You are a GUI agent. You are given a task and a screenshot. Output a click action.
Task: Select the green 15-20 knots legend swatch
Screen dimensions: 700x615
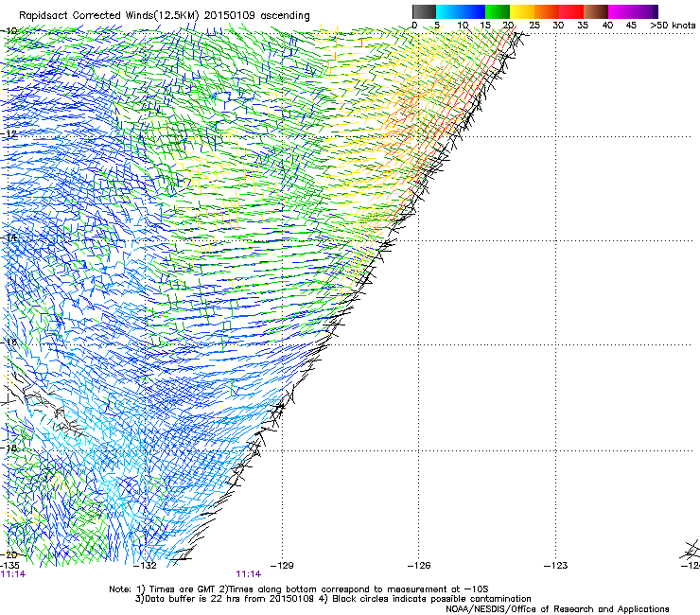pyautogui.click(x=498, y=11)
